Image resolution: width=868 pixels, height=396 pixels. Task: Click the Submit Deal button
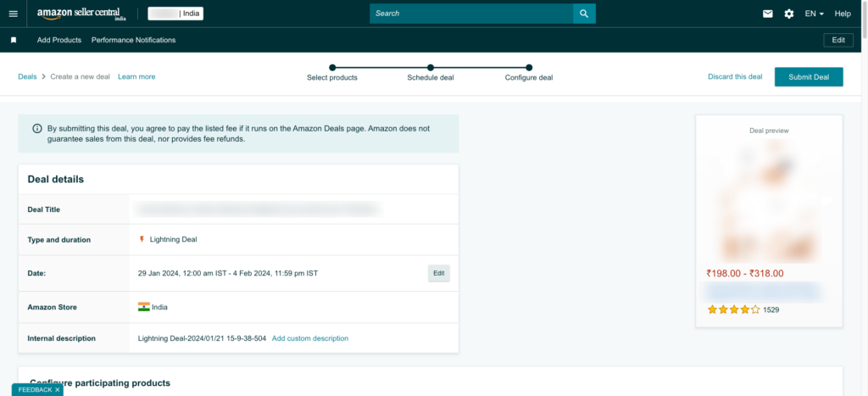[x=809, y=77]
